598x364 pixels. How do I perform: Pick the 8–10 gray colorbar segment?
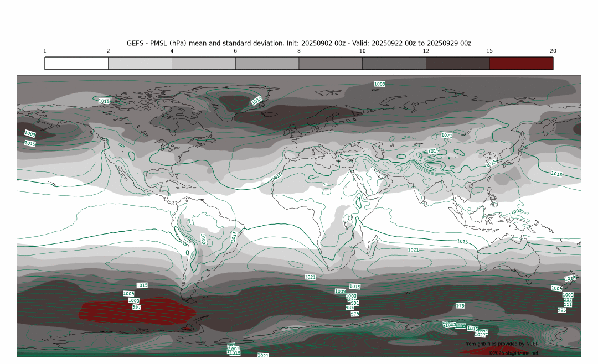[x=331, y=63]
